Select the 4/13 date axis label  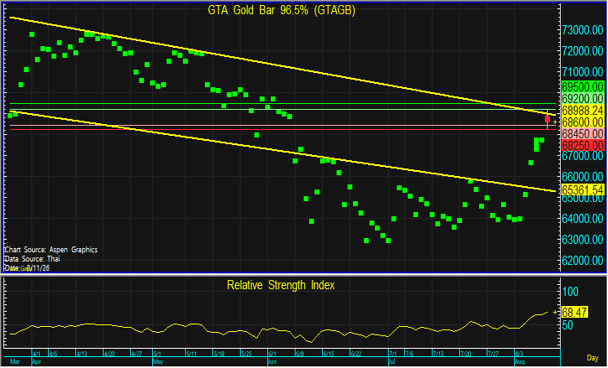(x=81, y=354)
